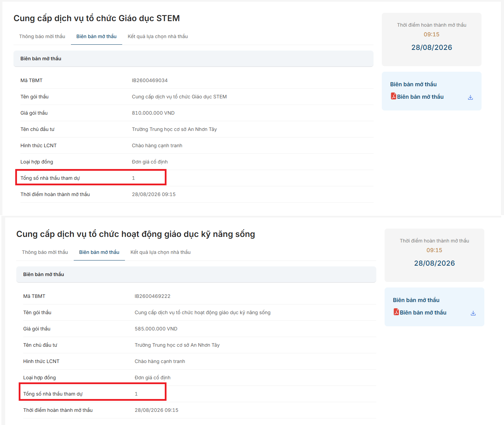Open the PDF icon in the kỹ năng sống panel

tap(396, 312)
